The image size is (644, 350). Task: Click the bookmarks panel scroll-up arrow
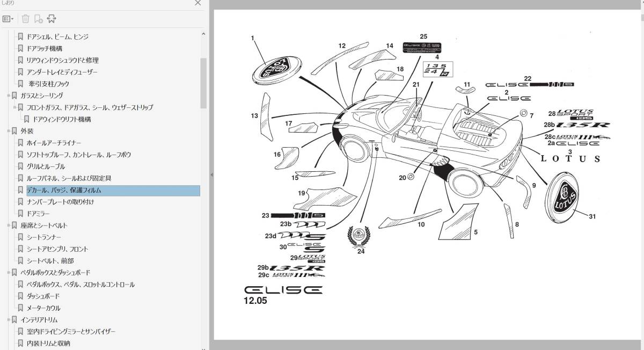pos(203,33)
